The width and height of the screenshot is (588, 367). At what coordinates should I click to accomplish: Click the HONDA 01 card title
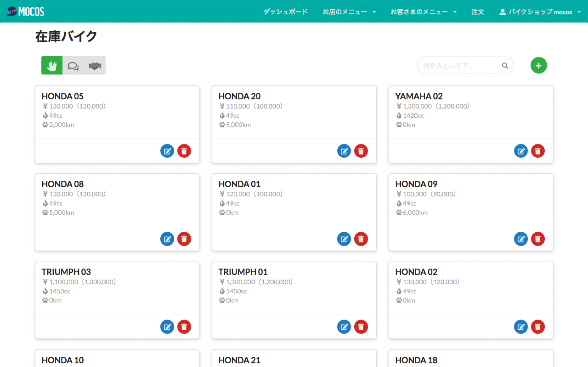pos(239,184)
